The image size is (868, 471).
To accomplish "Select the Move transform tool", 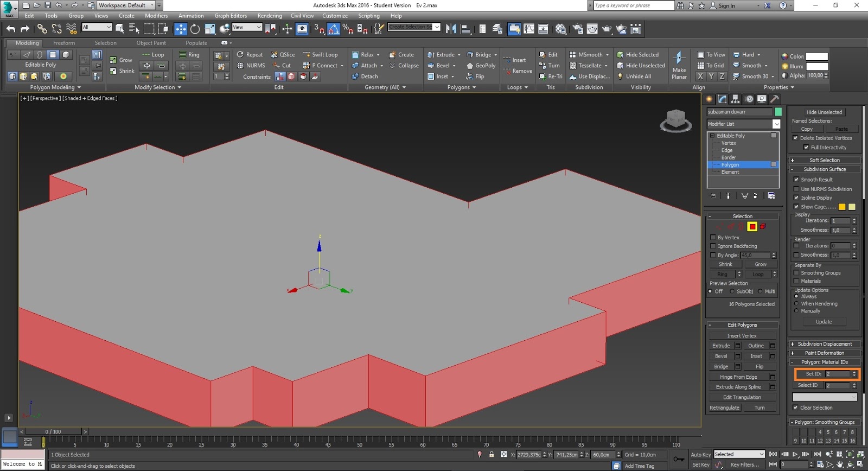I will point(181,29).
